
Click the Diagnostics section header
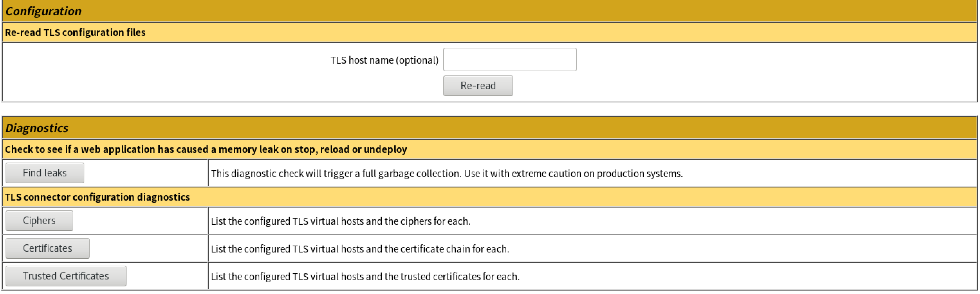[37, 128]
